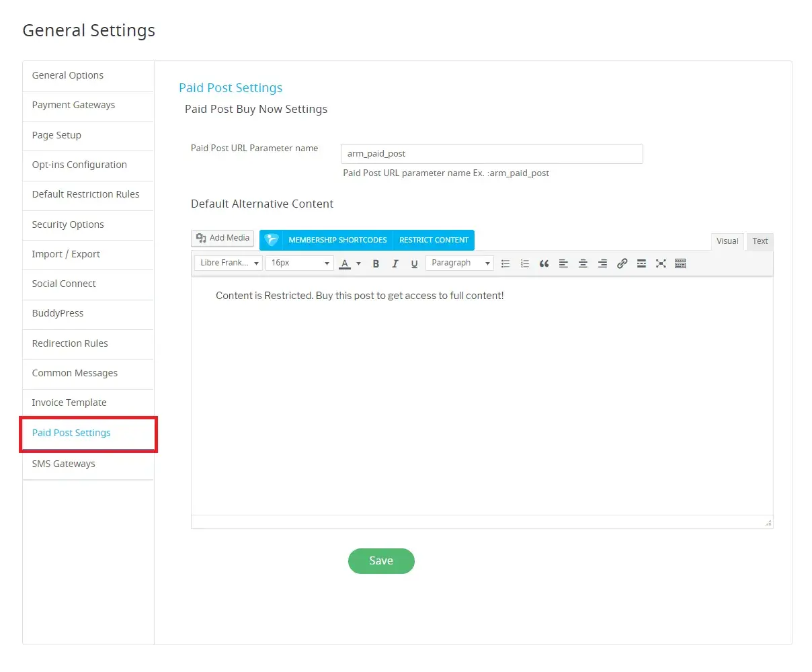Image resolution: width=812 pixels, height=672 pixels.
Task: Insert a bulleted list
Action: pyautogui.click(x=505, y=263)
